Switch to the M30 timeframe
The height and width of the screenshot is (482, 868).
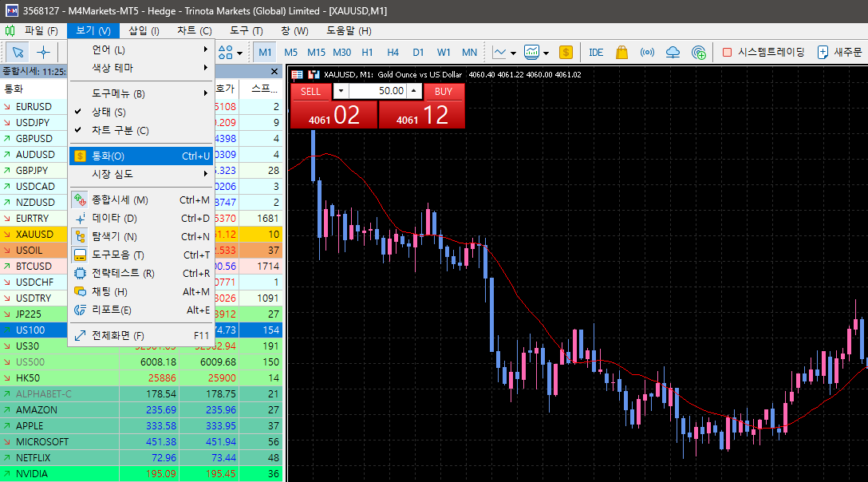(342, 53)
